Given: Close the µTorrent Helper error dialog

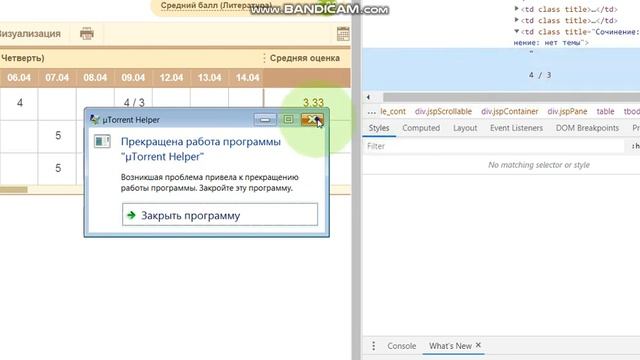Looking at the screenshot, I should (312, 119).
